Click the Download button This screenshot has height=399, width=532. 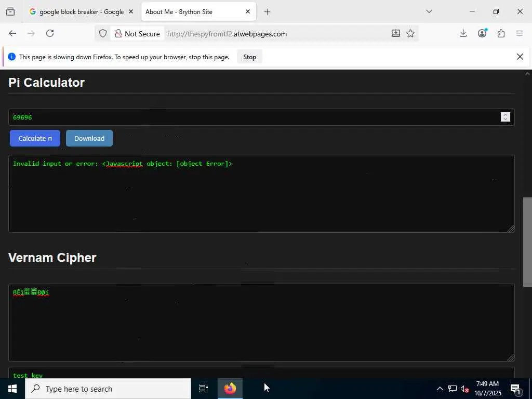(x=89, y=138)
